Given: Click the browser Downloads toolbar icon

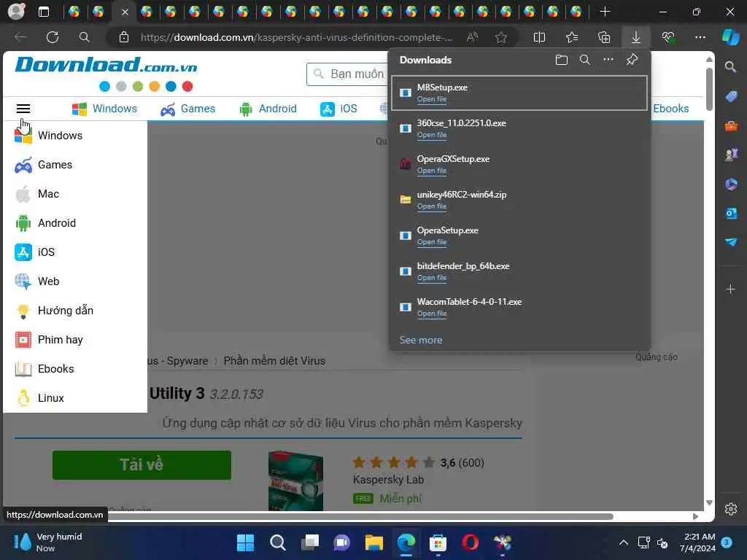Looking at the screenshot, I should 636,37.
